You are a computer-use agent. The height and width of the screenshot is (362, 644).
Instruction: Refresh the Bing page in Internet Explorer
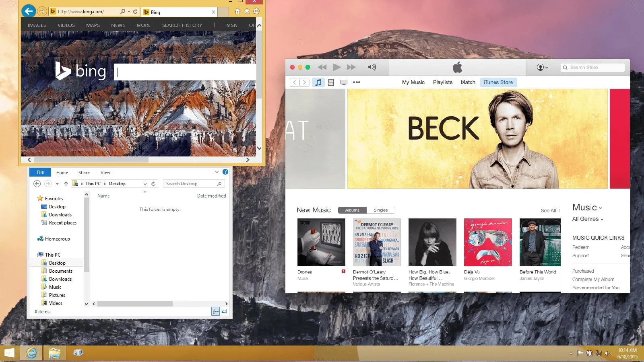[135, 11]
